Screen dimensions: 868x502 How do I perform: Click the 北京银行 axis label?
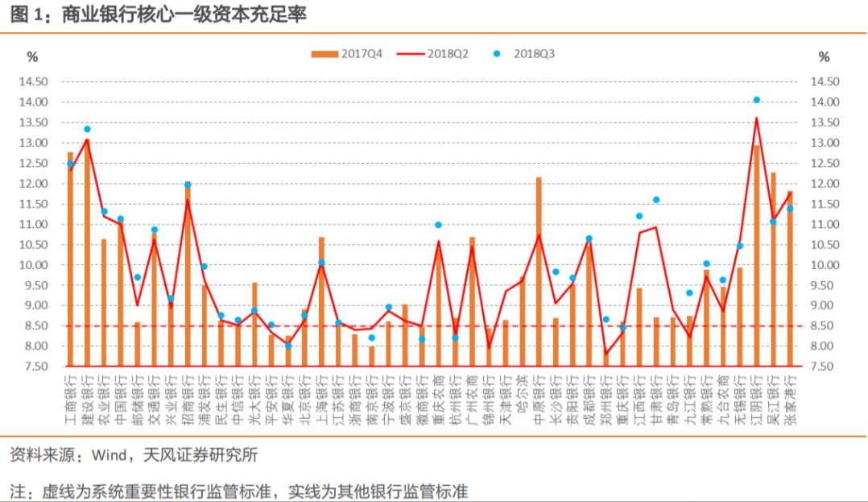point(305,400)
